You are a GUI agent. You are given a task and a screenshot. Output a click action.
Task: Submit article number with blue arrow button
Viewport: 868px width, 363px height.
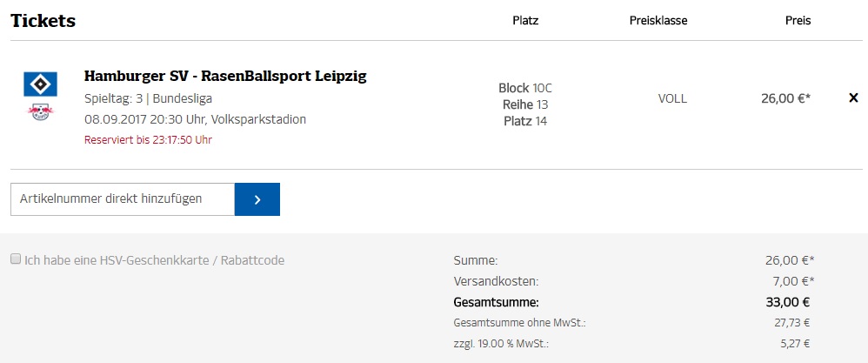pyautogui.click(x=257, y=199)
